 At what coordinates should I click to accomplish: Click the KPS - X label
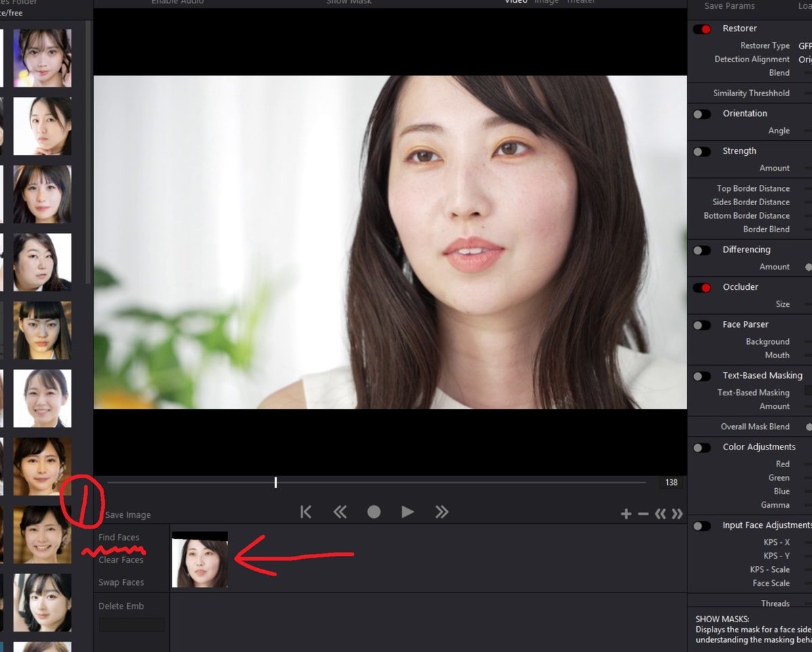776,542
